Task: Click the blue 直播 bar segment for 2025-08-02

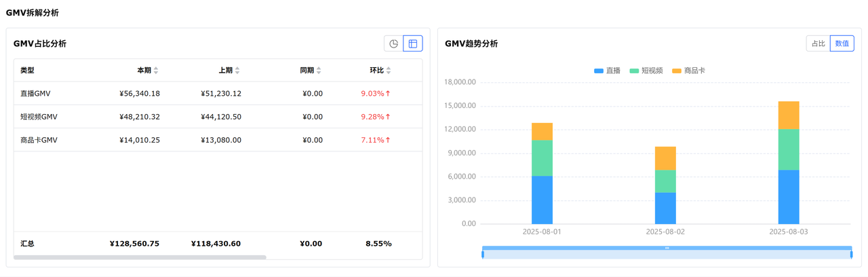Action: tap(665, 208)
